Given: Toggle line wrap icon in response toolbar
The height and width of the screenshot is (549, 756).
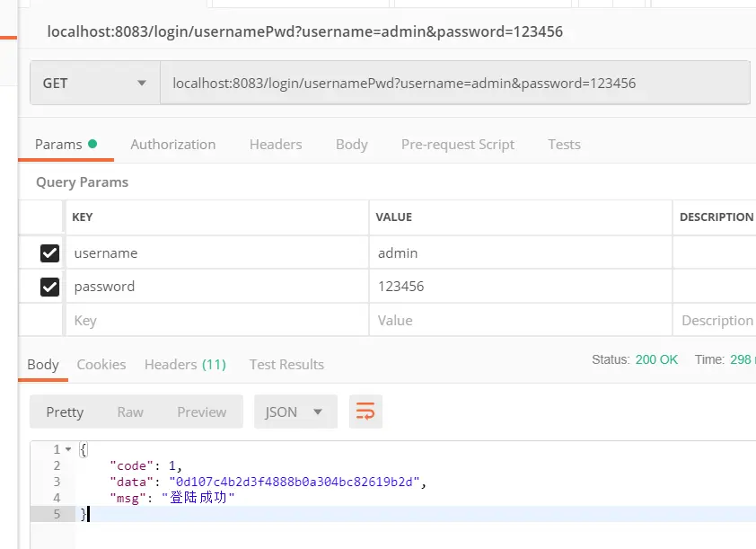Looking at the screenshot, I should (x=365, y=412).
